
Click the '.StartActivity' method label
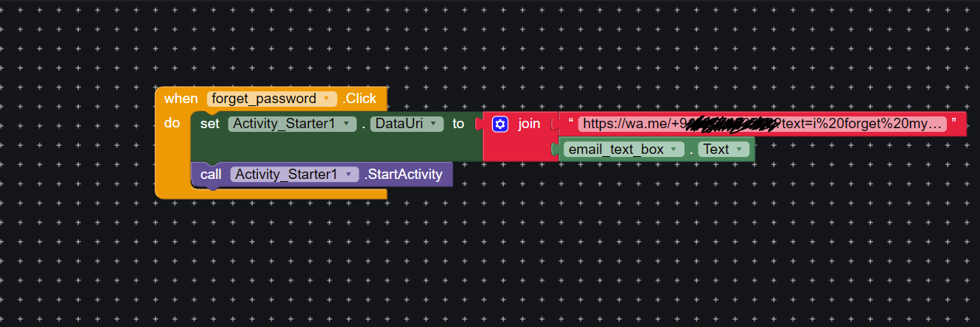tap(403, 175)
